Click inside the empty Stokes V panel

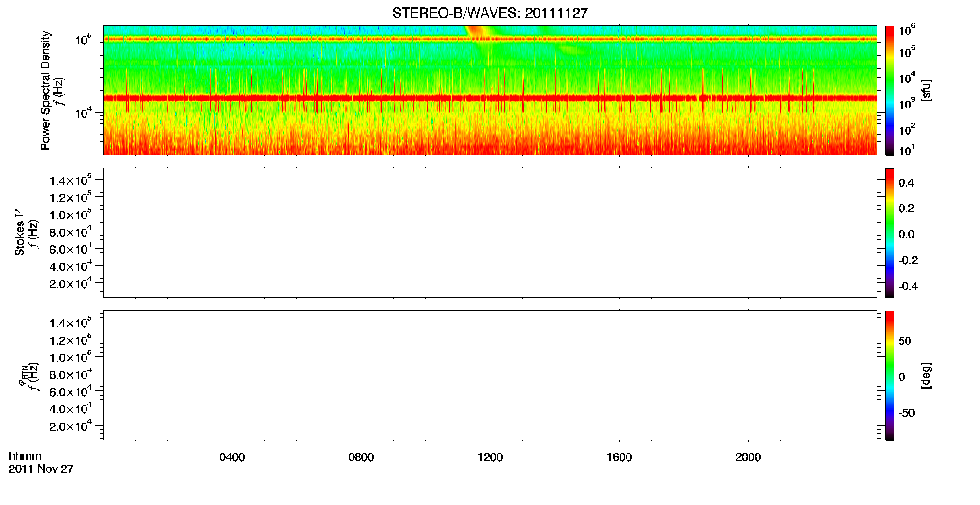490,233
